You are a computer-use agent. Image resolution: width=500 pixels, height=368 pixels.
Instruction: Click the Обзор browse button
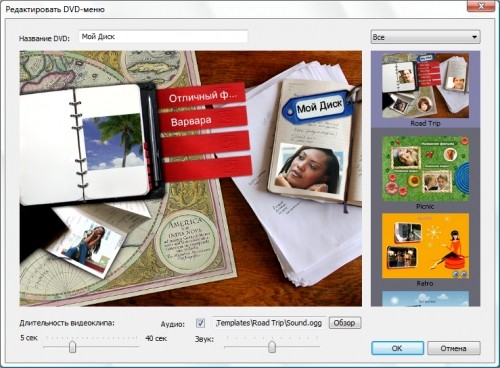(345, 323)
